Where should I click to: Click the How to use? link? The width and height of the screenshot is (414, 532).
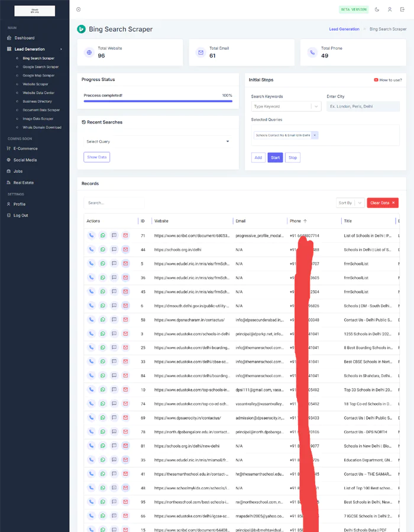[x=387, y=80]
